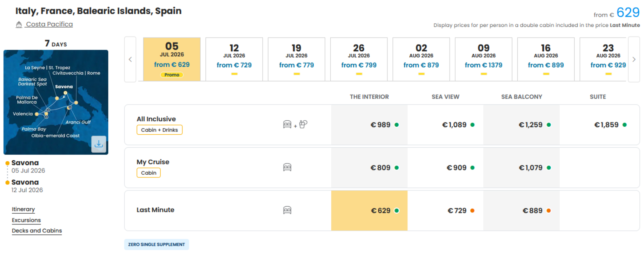
Task: Click the download map icon
Action: 99,144
